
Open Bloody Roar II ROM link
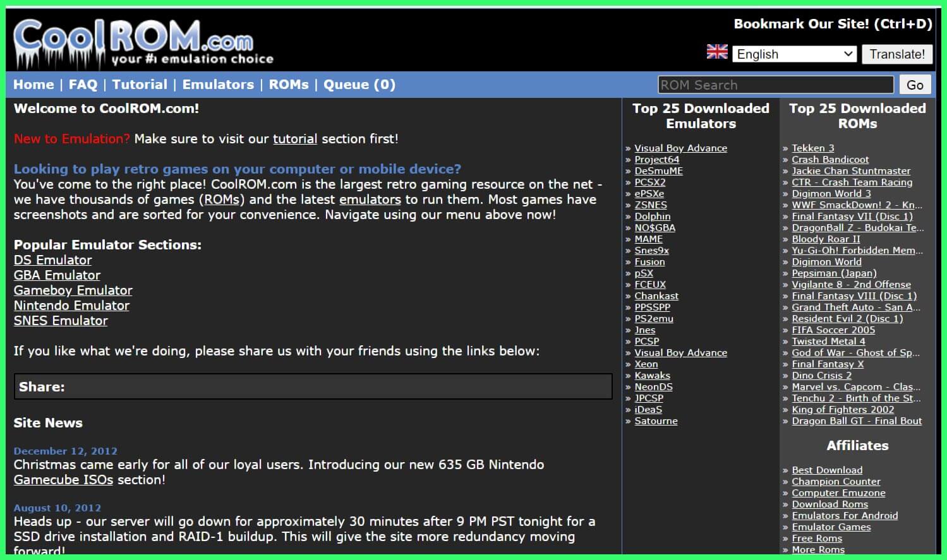(x=826, y=239)
